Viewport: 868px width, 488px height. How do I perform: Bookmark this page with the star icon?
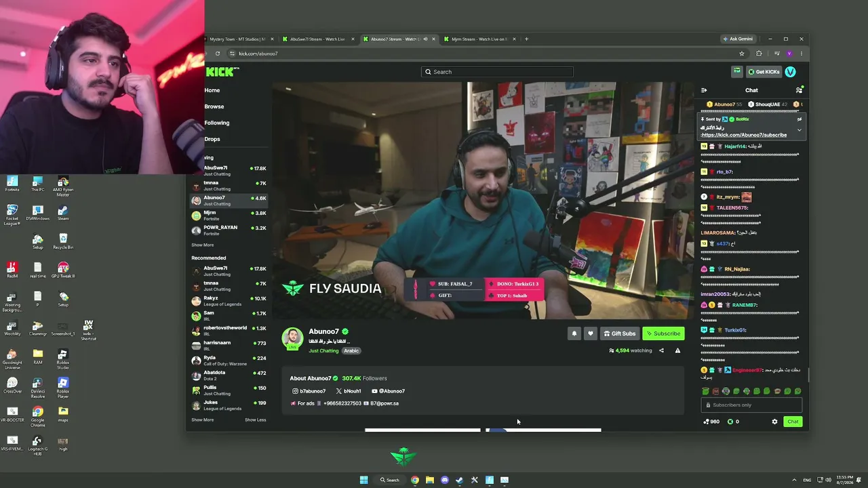tap(741, 54)
